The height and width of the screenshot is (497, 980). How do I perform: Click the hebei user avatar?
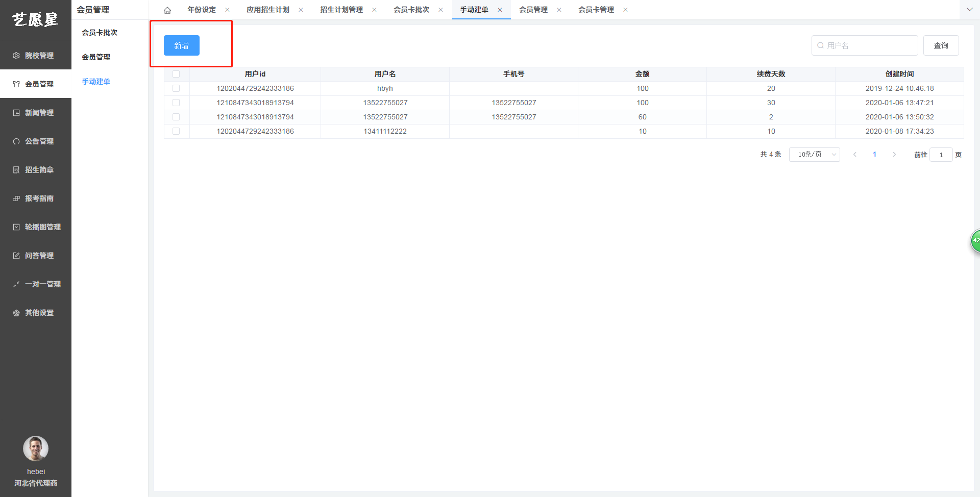click(x=36, y=449)
